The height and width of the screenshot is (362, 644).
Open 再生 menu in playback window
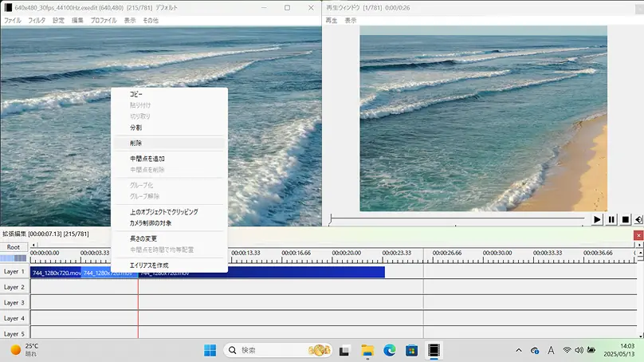tap(332, 20)
